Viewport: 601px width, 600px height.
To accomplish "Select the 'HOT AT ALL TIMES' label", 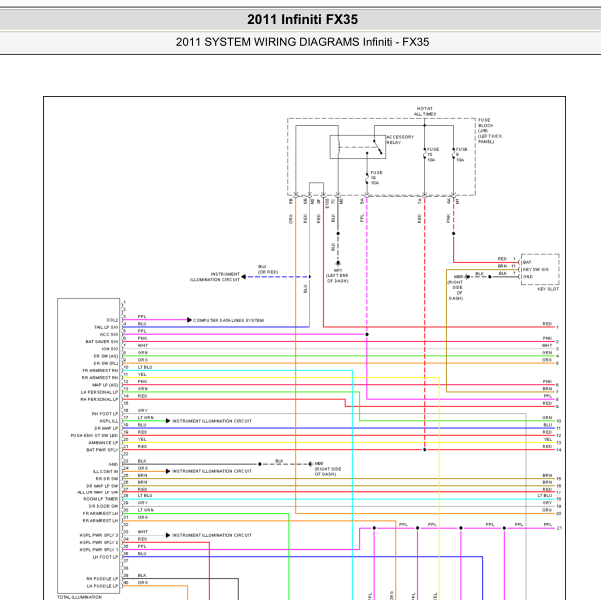I will coord(424,111).
